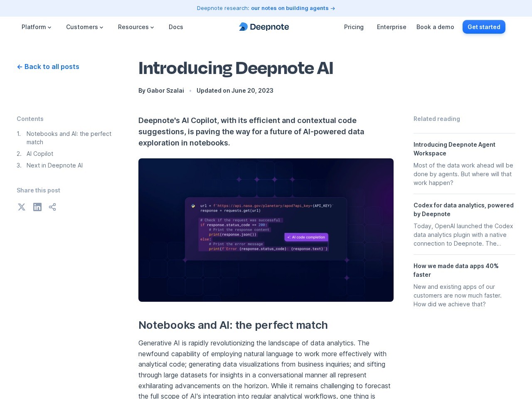The height and width of the screenshot is (399, 532).
Task: Click the generic share icon
Action: [x=52, y=207]
